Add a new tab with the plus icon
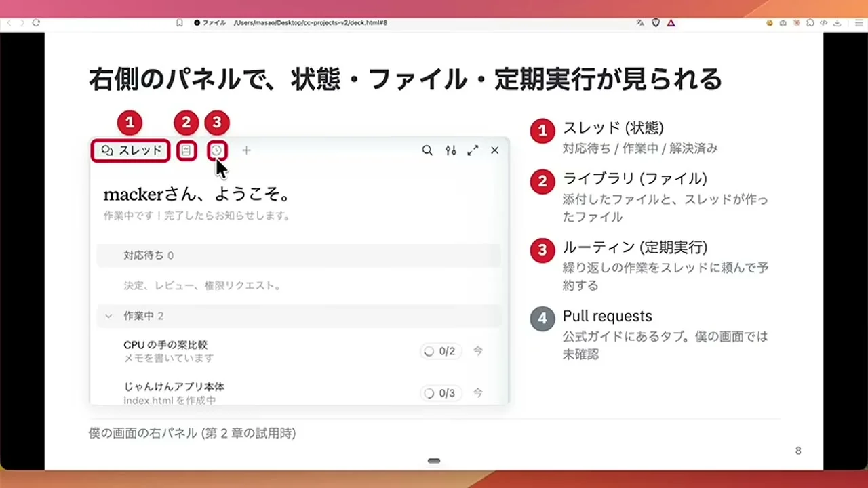 pos(246,150)
